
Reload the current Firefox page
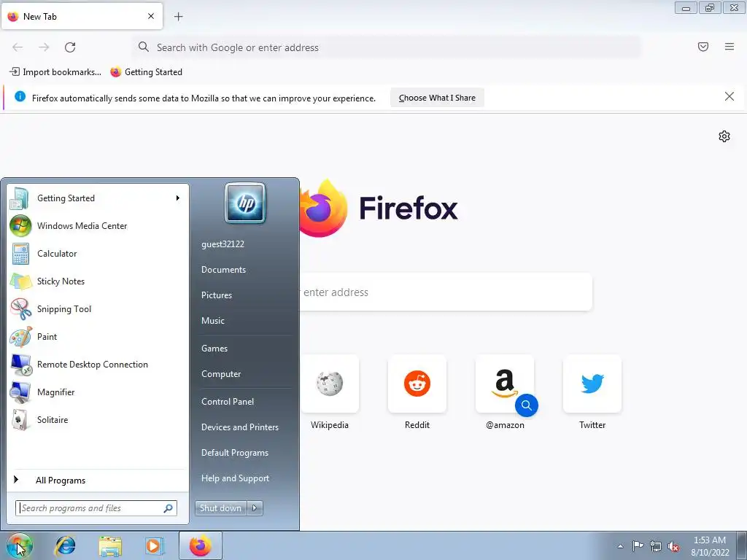click(x=70, y=47)
